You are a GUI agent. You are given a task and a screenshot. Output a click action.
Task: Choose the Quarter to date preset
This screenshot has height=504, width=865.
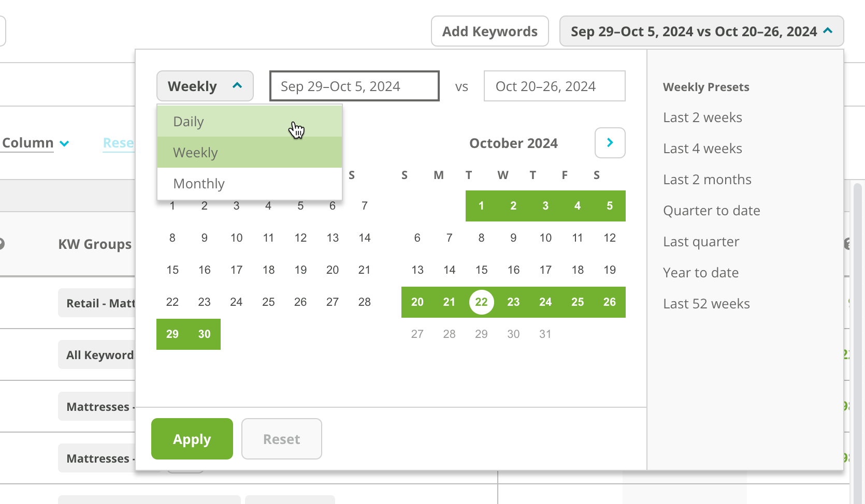click(x=712, y=211)
